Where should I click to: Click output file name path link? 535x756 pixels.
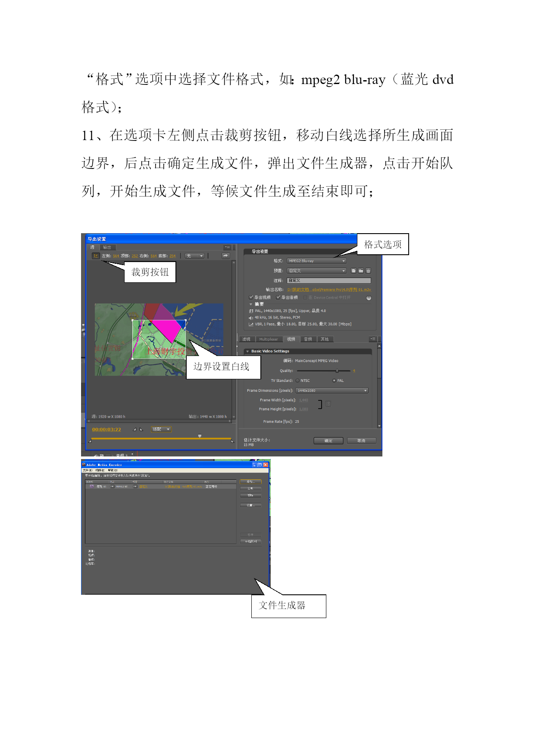(329, 290)
